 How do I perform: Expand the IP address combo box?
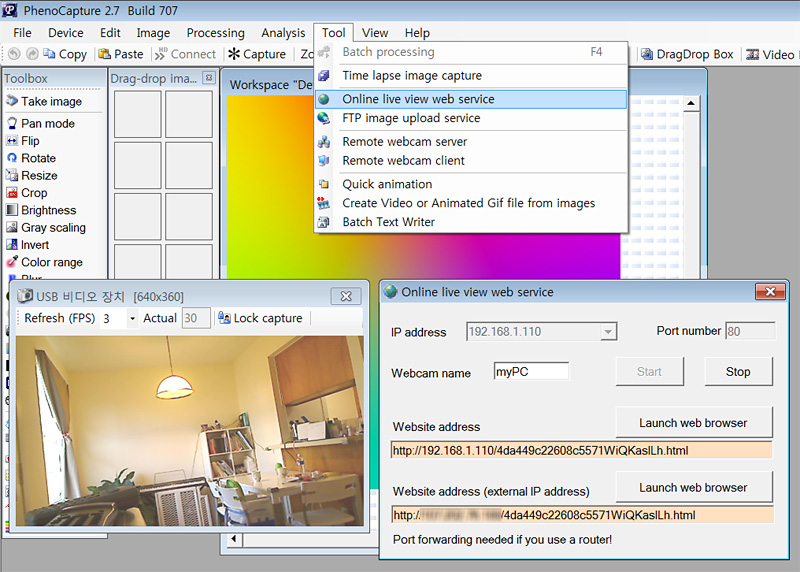[607, 332]
